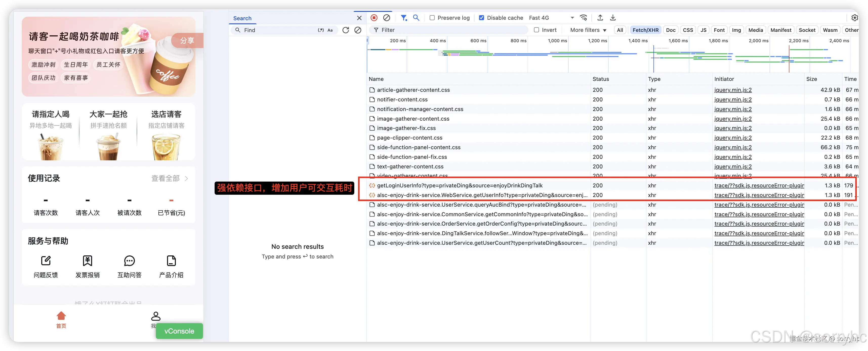Image resolution: width=868 pixels, height=351 pixels.
Task: Enable the Preserve log checkbox
Action: point(432,18)
